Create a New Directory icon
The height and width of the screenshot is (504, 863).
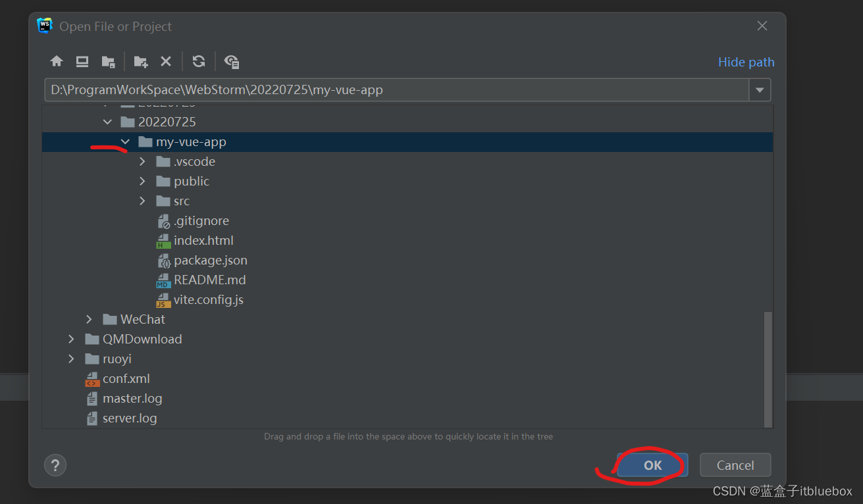tap(141, 61)
